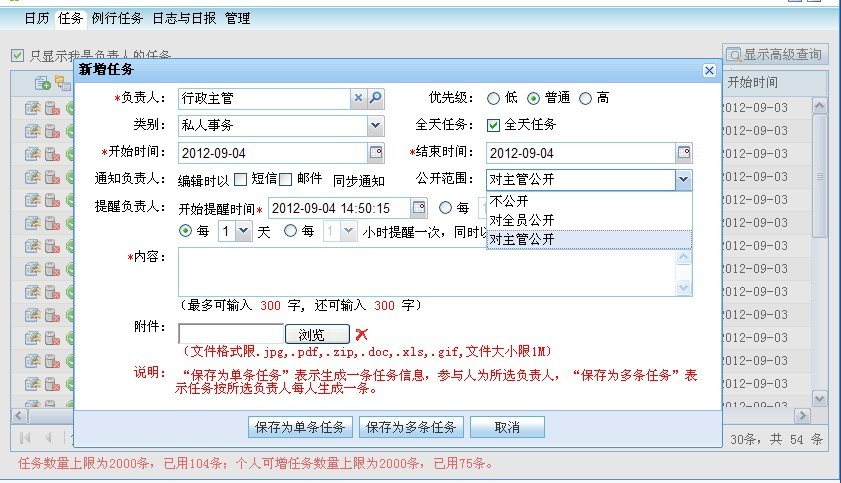Choose 对全员公开 from the dropdown list

click(x=522, y=220)
